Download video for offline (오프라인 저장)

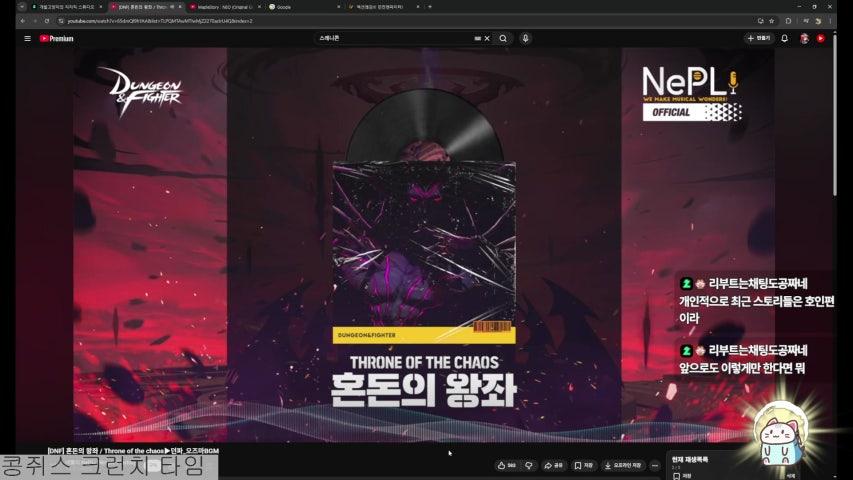tap(623, 465)
